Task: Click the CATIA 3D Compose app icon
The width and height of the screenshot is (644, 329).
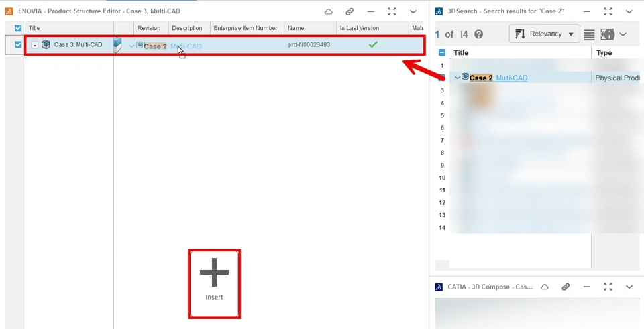Action: [439, 287]
